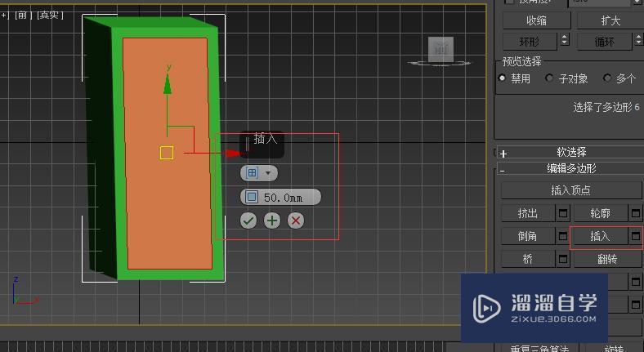Click the yellow square gizmo plane handle

pos(167,153)
